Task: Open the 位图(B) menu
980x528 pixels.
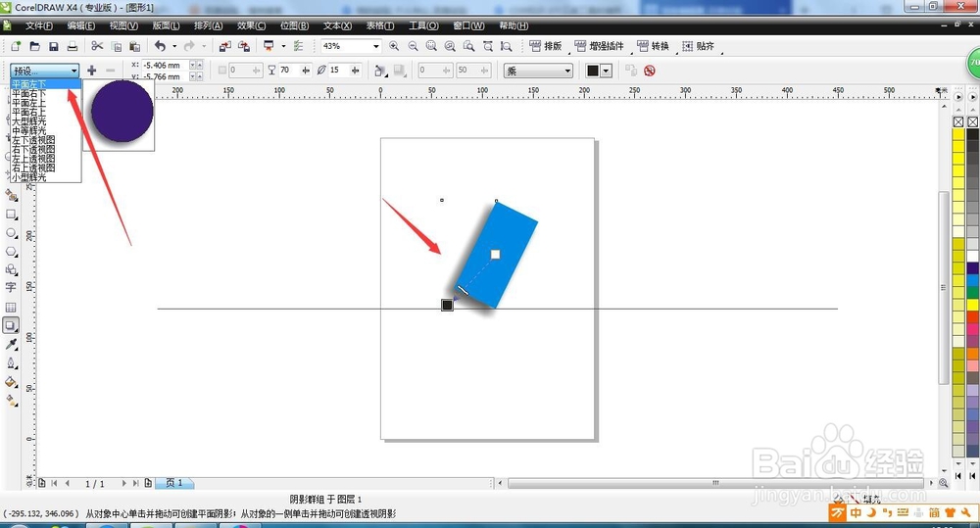Action: pyautogui.click(x=294, y=25)
